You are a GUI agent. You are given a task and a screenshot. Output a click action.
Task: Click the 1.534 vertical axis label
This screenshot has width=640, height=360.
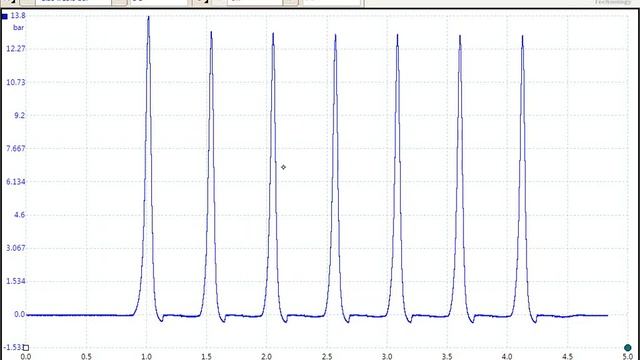click(16, 281)
